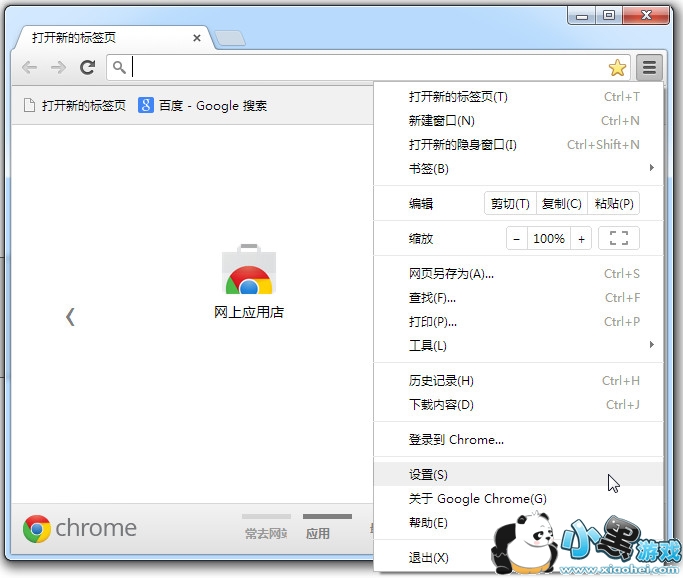
Task: Open 设置(S) settings
Action: point(518,475)
